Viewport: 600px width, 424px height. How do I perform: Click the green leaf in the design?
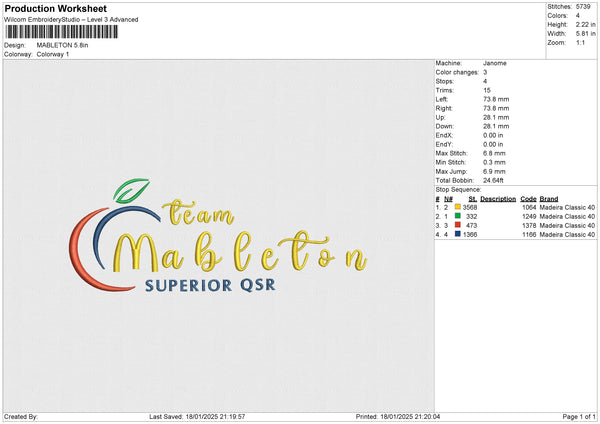(131, 190)
